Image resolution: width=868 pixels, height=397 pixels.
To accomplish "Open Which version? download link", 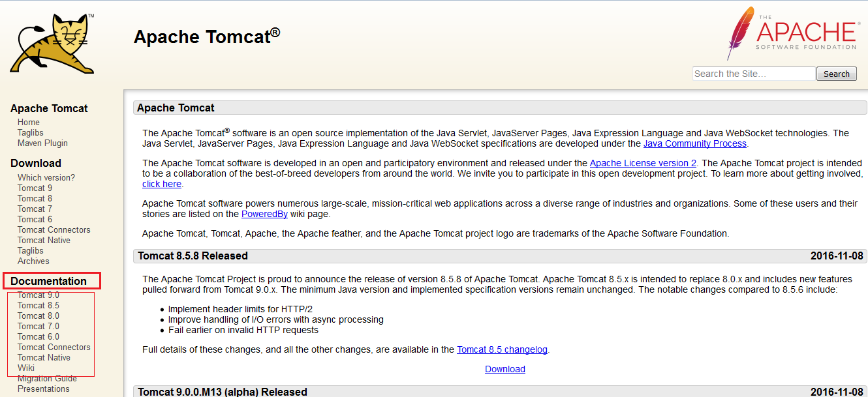I will [x=46, y=177].
